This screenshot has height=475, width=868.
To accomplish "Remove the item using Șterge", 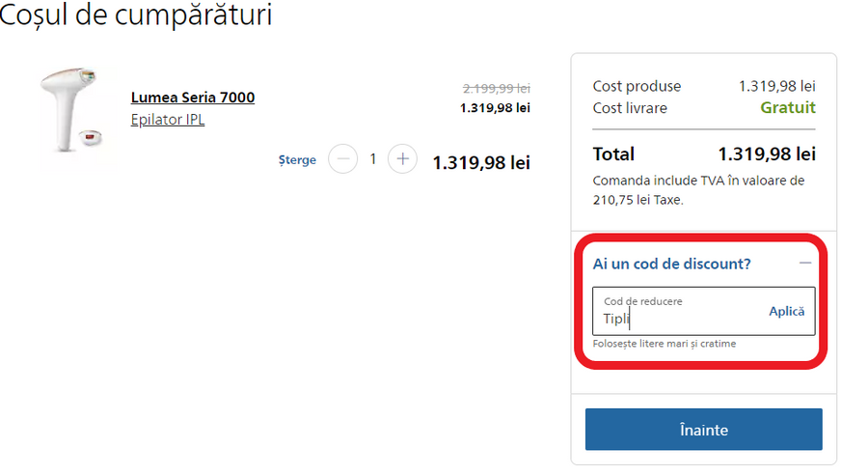I will [297, 160].
